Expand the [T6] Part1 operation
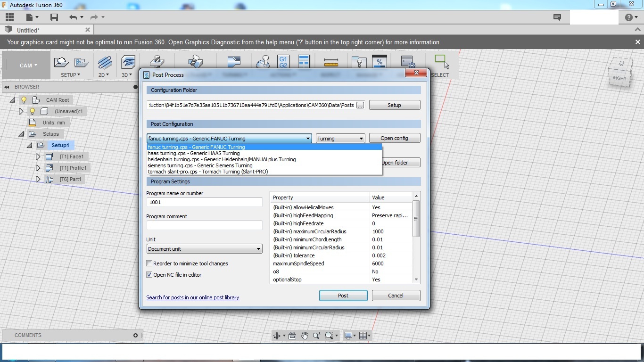The width and height of the screenshot is (644, 362). click(38, 179)
